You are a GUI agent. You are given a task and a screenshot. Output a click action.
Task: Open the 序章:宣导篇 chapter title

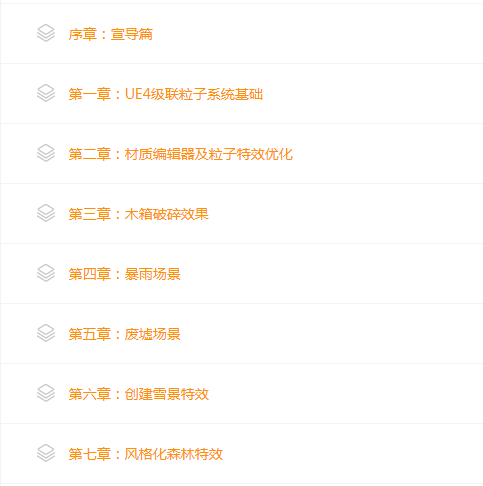(111, 34)
